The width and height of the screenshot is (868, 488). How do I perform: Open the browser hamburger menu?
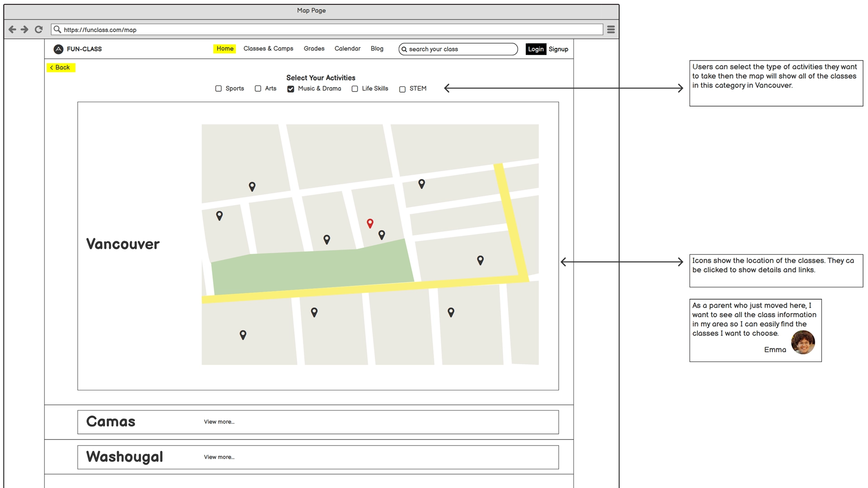(611, 29)
